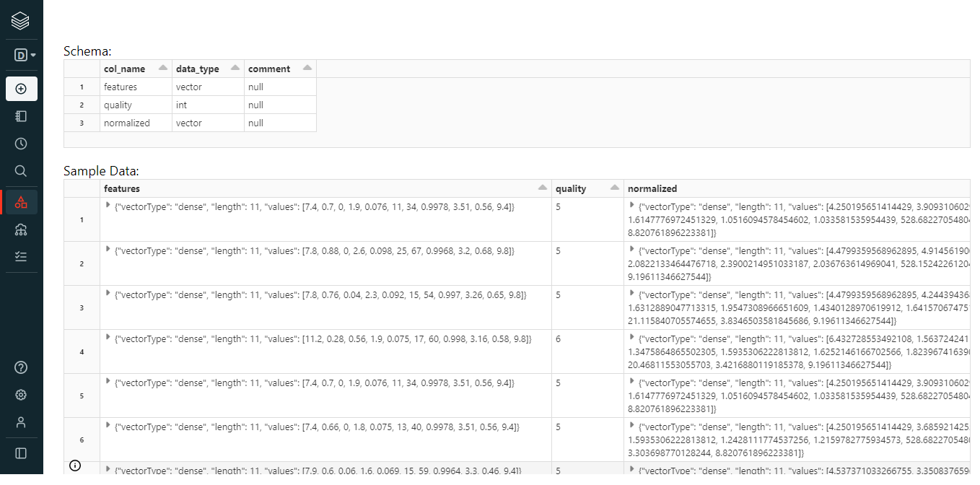Image resolution: width=980 pixels, height=485 pixels.
Task: Click row number 6 in Sample Data
Action: (82, 440)
